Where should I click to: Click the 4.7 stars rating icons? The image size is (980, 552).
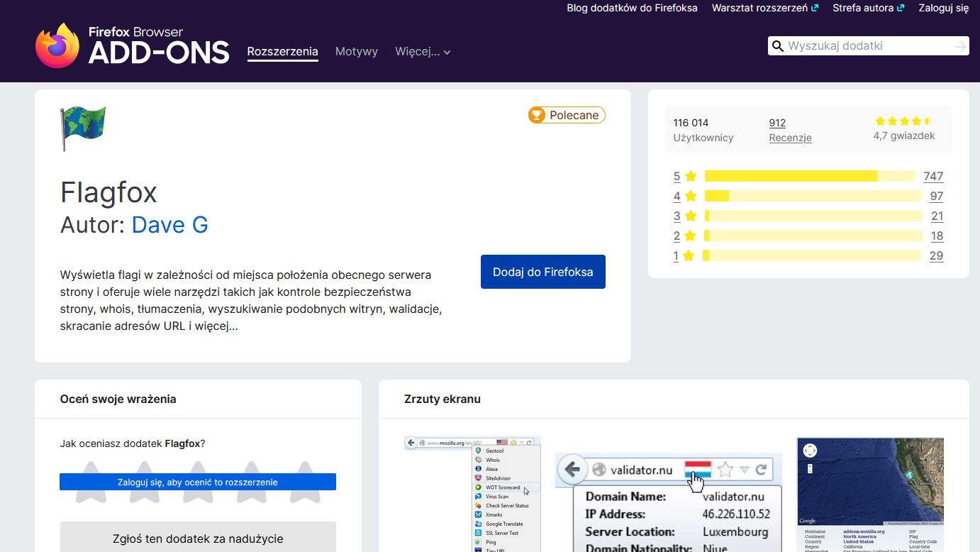[x=903, y=121]
